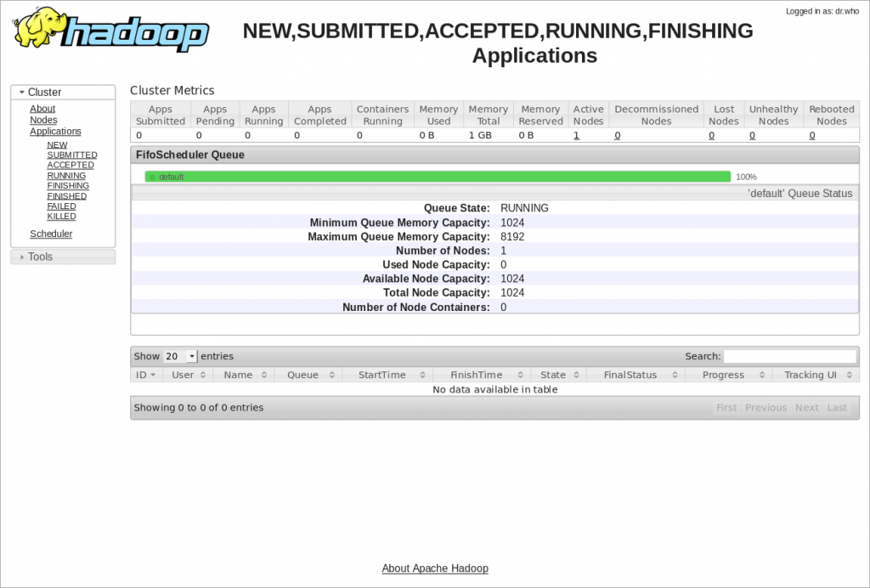The width and height of the screenshot is (870, 588).
Task: Go to Previous page of entries
Action: tap(765, 408)
